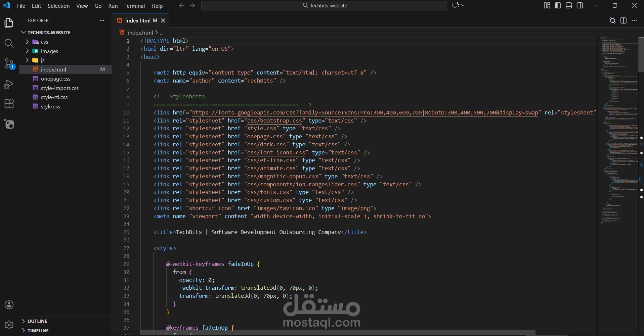The width and height of the screenshot is (644, 336).
Task: Follow the images/favicon.ico link
Action: [x=286, y=208]
